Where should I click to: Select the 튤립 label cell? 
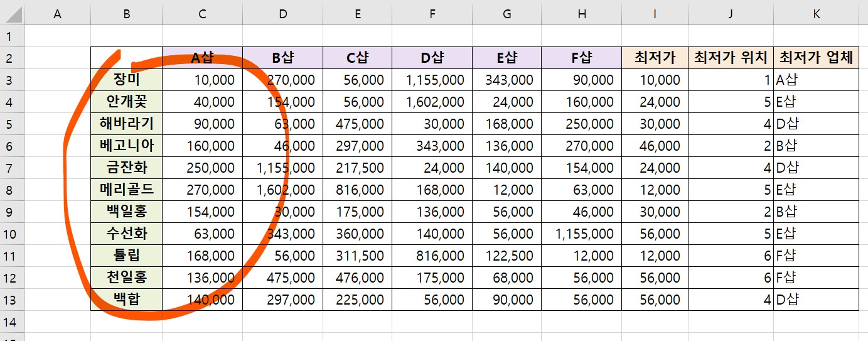tap(126, 256)
